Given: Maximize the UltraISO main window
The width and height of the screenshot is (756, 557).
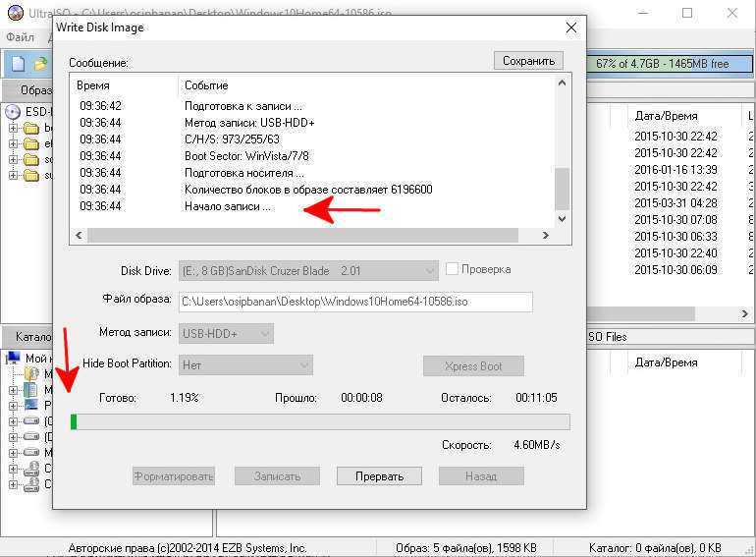Looking at the screenshot, I should (x=687, y=13).
